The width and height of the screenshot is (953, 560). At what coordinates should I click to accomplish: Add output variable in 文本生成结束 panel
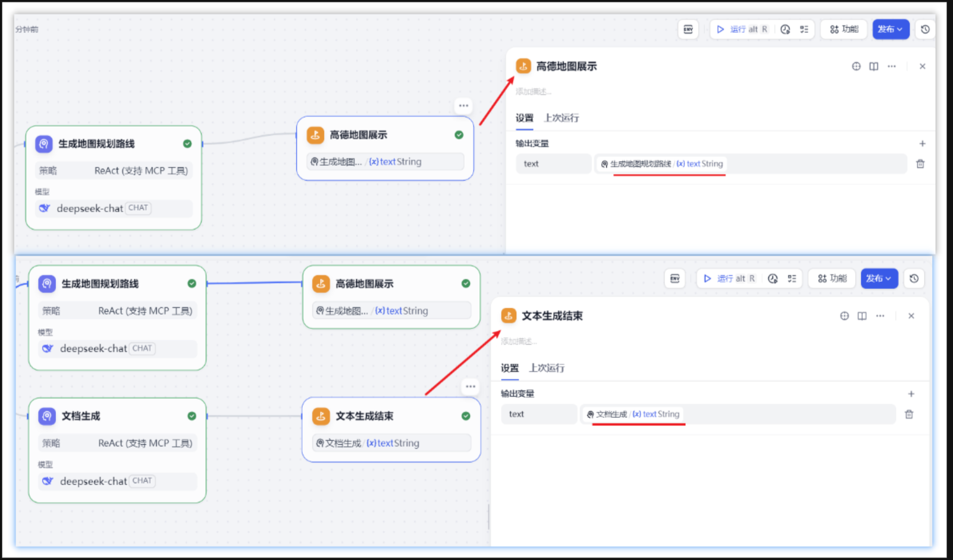911,394
